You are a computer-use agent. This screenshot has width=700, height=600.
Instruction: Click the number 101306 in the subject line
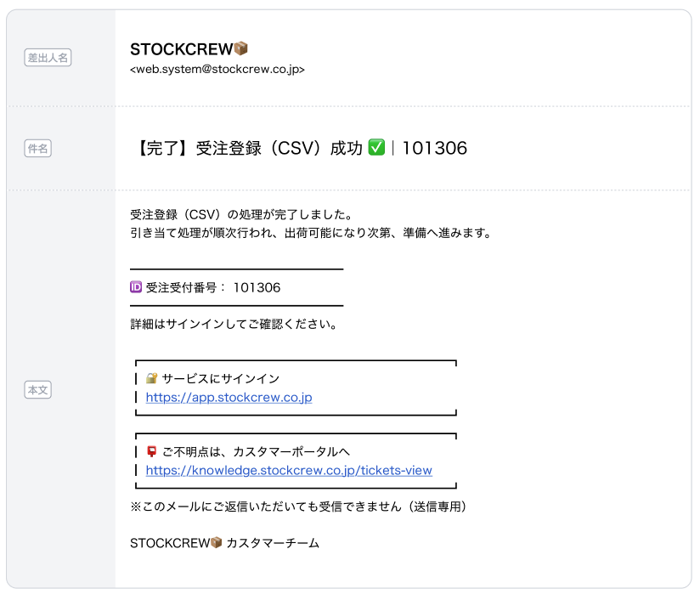pyautogui.click(x=434, y=149)
